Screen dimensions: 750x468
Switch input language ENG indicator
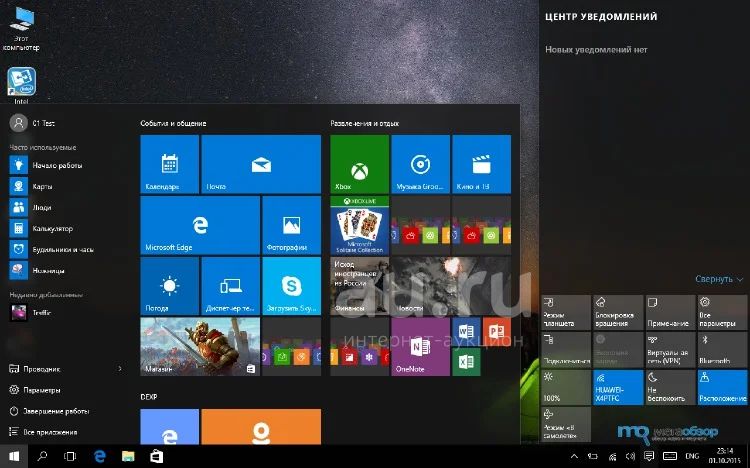click(692, 456)
